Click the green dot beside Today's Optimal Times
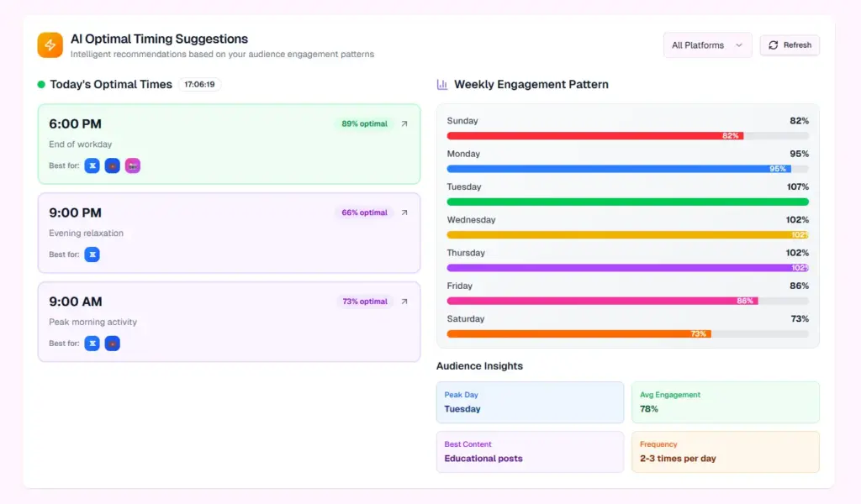The width and height of the screenshot is (861, 504). (x=41, y=84)
